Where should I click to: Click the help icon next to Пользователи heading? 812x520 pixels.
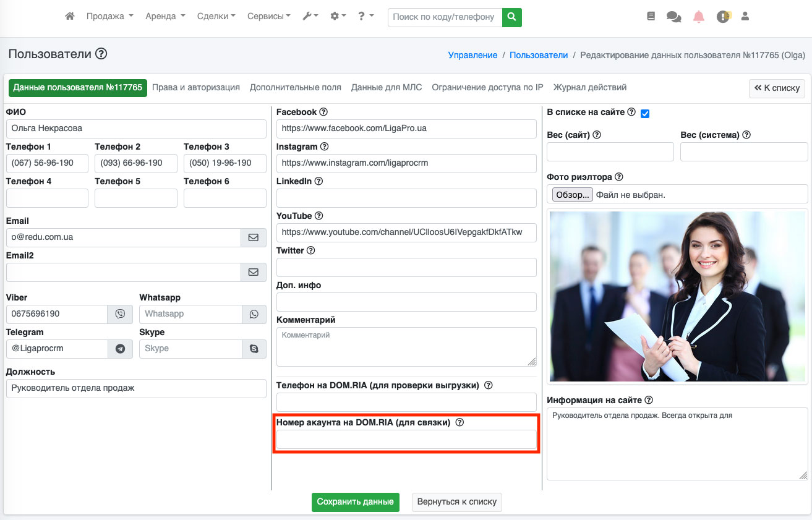click(x=101, y=54)
